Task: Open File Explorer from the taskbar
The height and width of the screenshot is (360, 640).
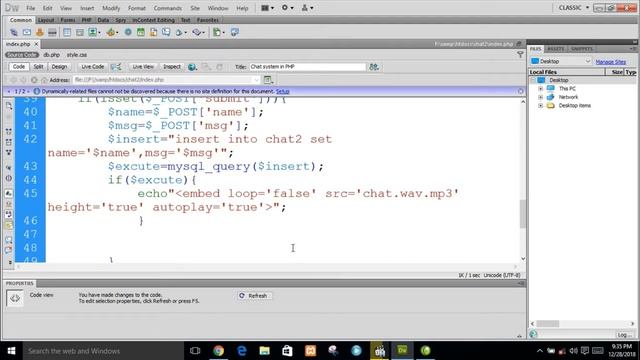Action: (x=264, y=351)
